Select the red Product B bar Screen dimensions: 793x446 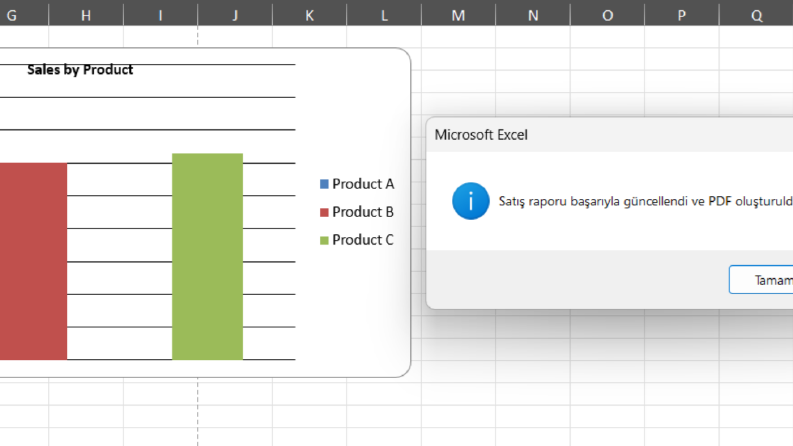coord(33,261)
